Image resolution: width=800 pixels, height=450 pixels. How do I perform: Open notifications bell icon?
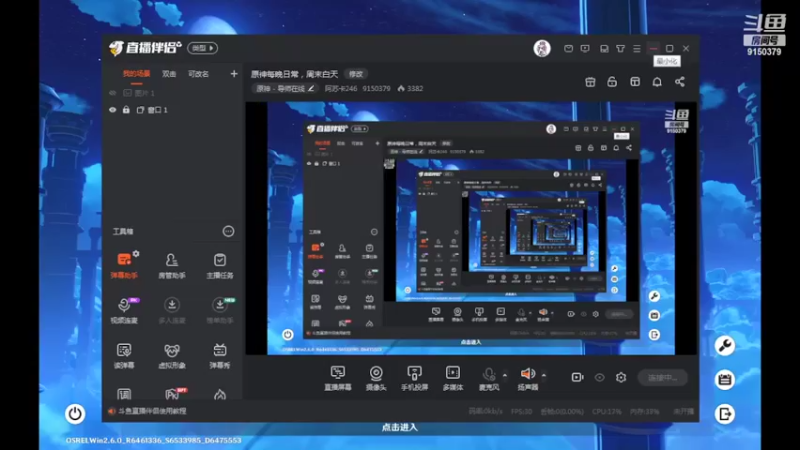[657, 82]
